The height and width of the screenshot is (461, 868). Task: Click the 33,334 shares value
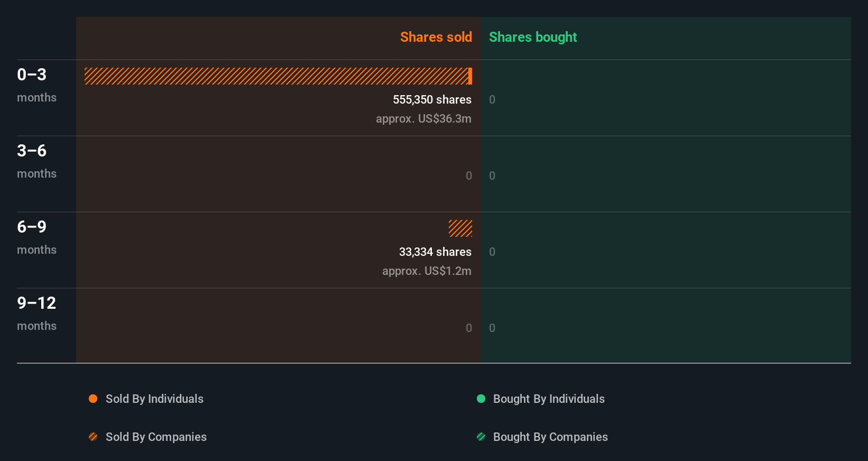pos(435,252)
